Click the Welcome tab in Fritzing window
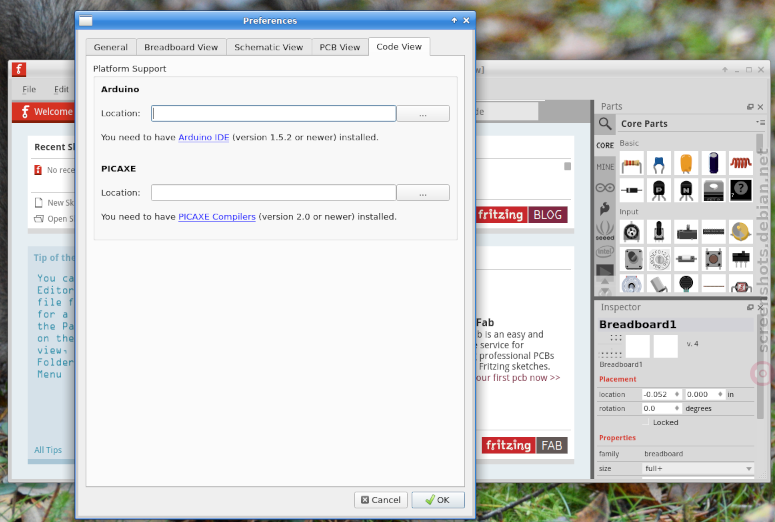This screenshot has width=775, height=522. click(43, 112)
